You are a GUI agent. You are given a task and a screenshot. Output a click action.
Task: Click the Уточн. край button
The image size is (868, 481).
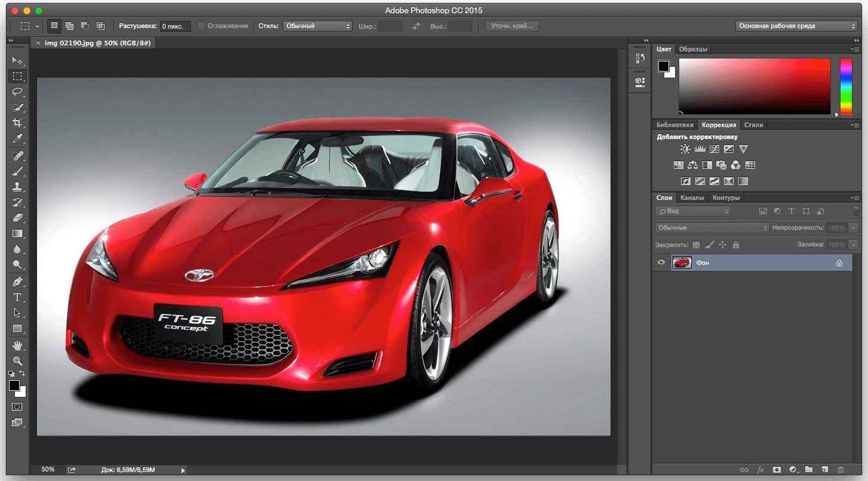512,26
